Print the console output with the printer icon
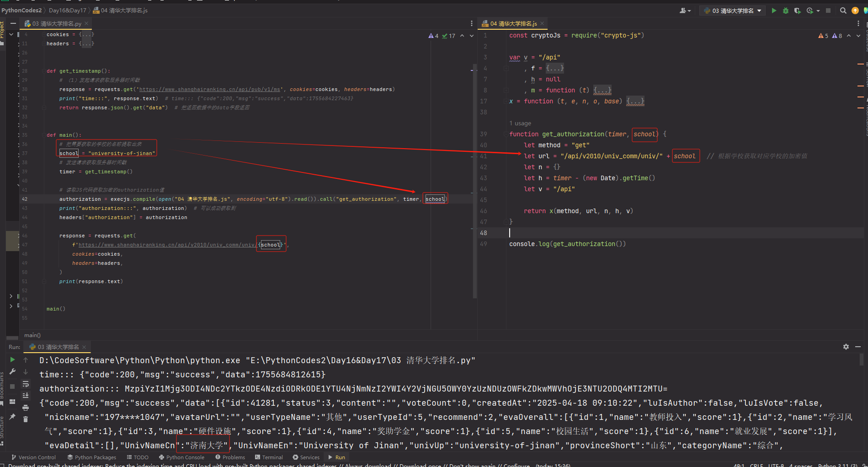868x467 pixels. coord(26,408)
